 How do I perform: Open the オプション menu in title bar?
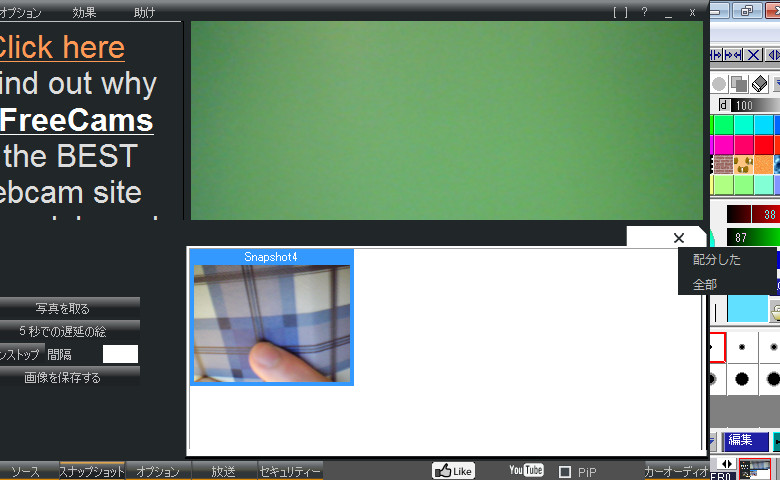tap(20, 12)
